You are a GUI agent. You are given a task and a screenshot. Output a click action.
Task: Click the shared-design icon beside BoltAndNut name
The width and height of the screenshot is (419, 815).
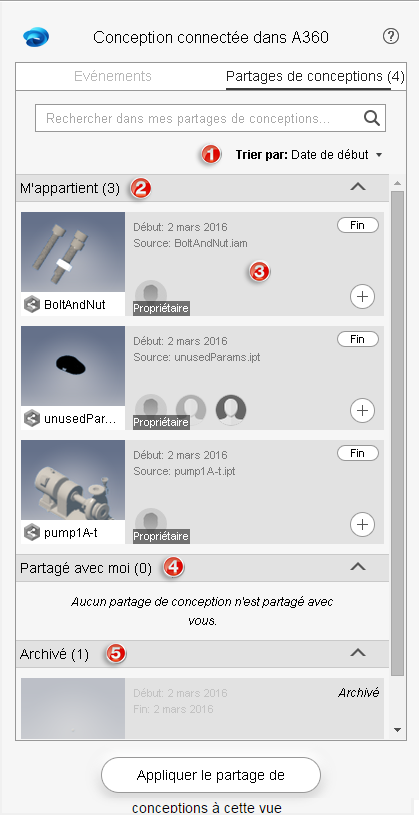point(32,305)
